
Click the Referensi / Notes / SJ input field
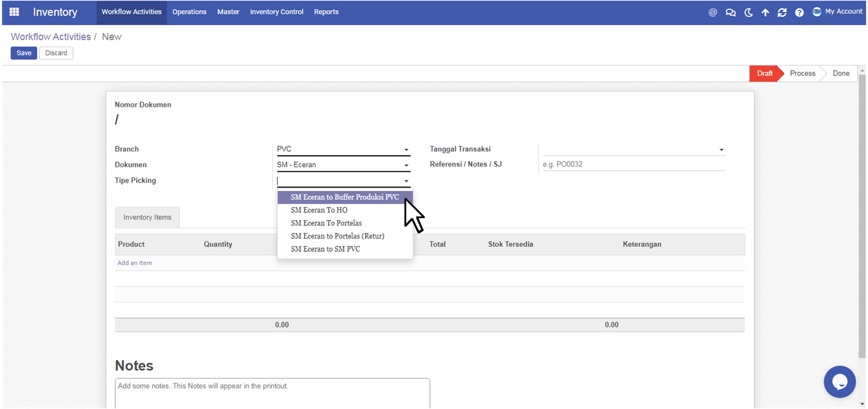coord(633,164)
